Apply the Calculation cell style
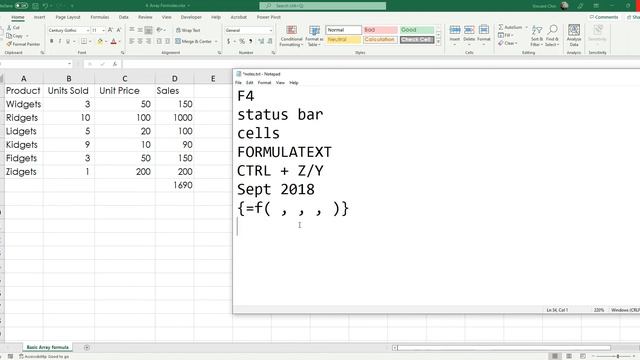Screen dimensions: 640x360 [380, 40]
